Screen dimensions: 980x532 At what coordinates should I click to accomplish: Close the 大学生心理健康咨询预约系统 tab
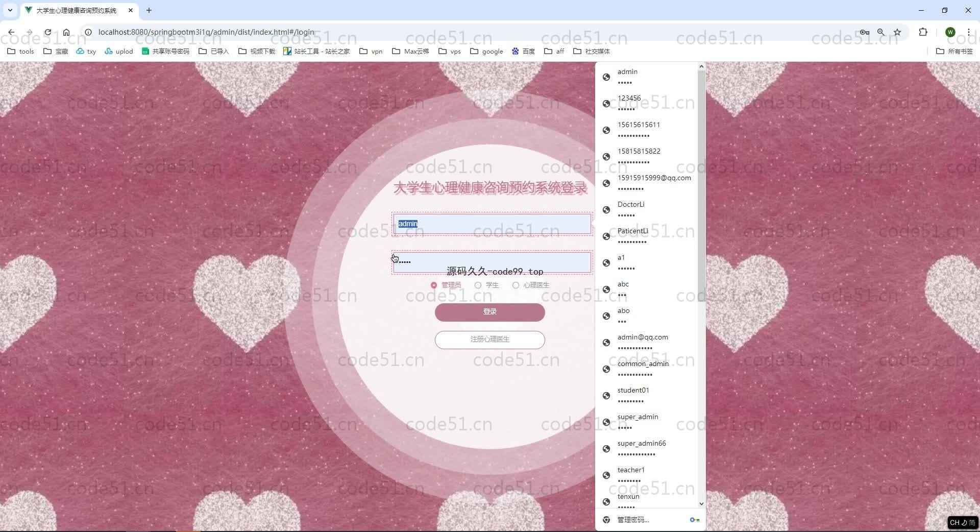131,10
